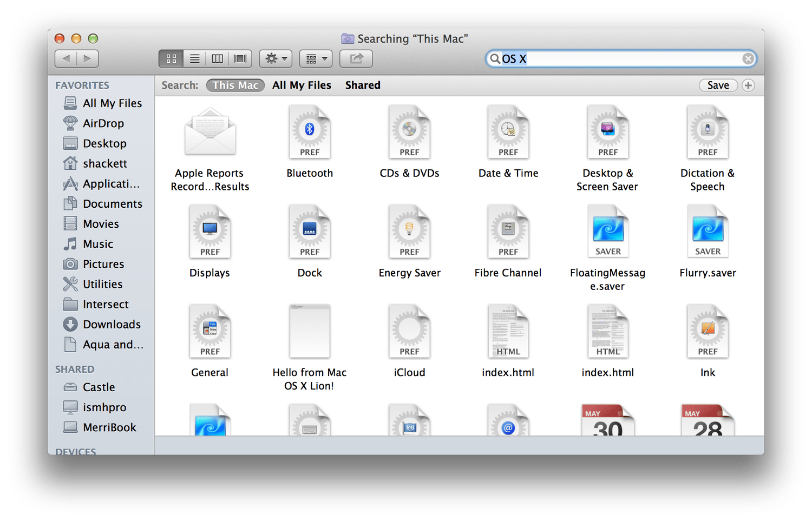Image resolution: width=812 pixels, height=521 pixels.
Task: Switch to column view
Action: (217, 58)
